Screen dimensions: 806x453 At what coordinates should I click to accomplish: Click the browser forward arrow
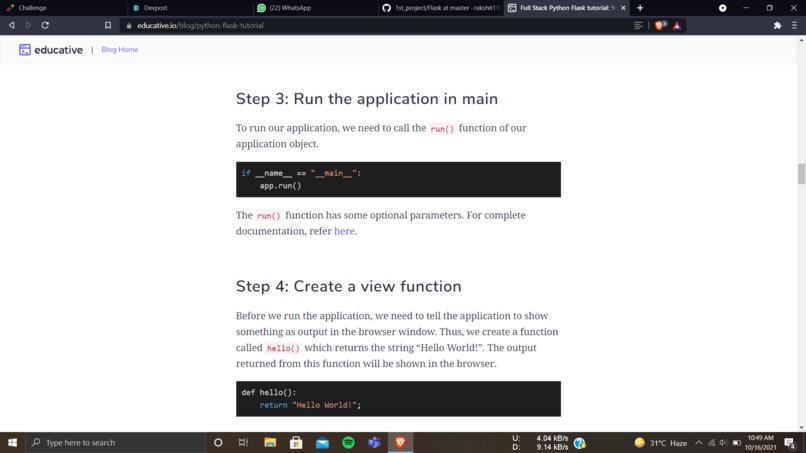[28, 25]
